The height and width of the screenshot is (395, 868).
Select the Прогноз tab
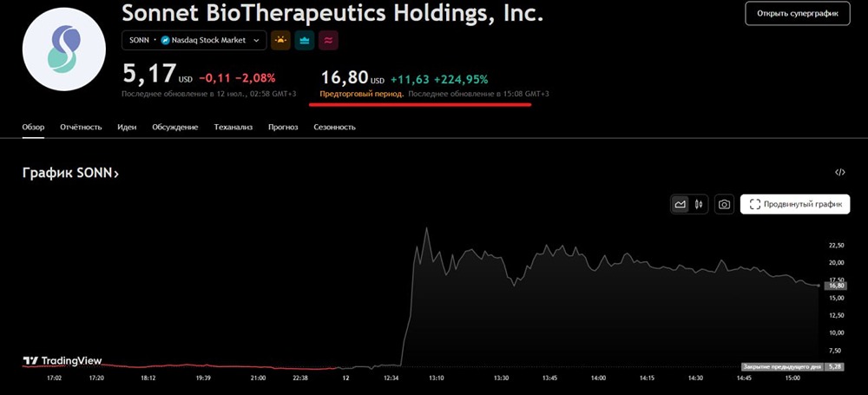coord(283,127)
